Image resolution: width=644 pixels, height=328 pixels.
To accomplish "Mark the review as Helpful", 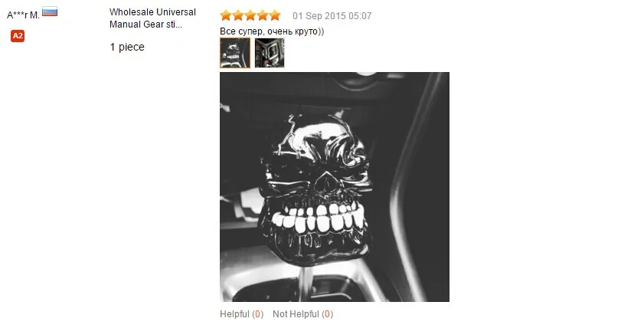I will pos(241,314).
